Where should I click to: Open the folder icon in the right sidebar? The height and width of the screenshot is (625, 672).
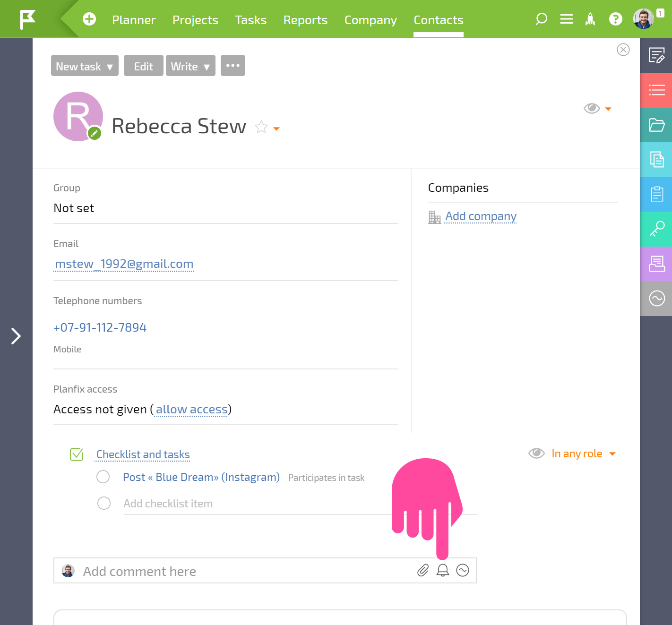656,125
